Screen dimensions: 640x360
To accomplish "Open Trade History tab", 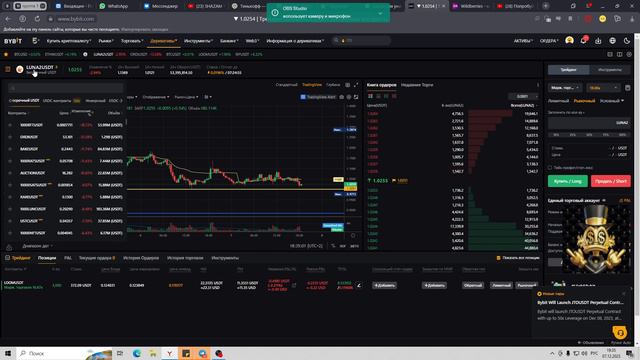I will click(185, 258).
